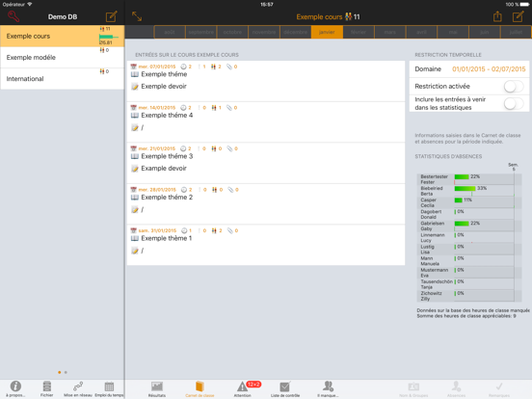Tap the clock icon on 28/01/2015 entry
This screenshot has height=399, width=532.
point(184,190)
